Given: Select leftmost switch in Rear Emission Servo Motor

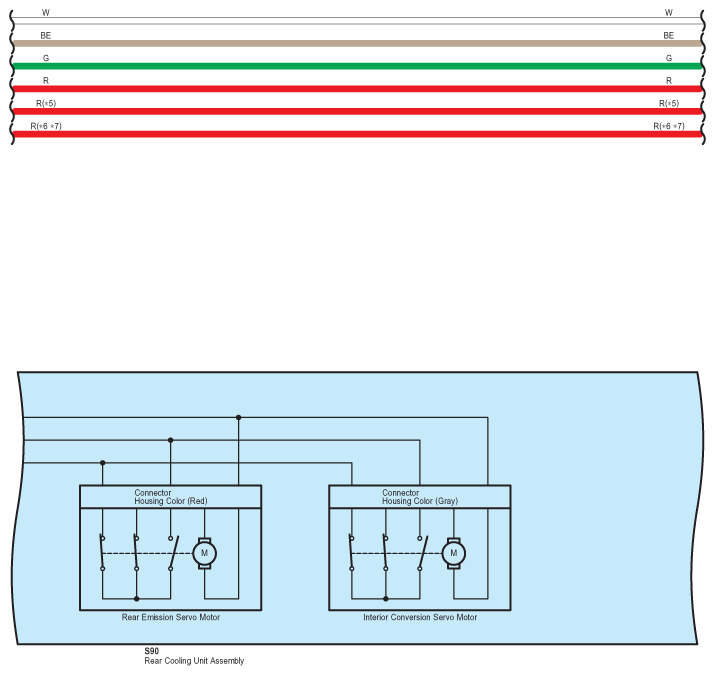Looking at the screenshot, I should [102, 552].
